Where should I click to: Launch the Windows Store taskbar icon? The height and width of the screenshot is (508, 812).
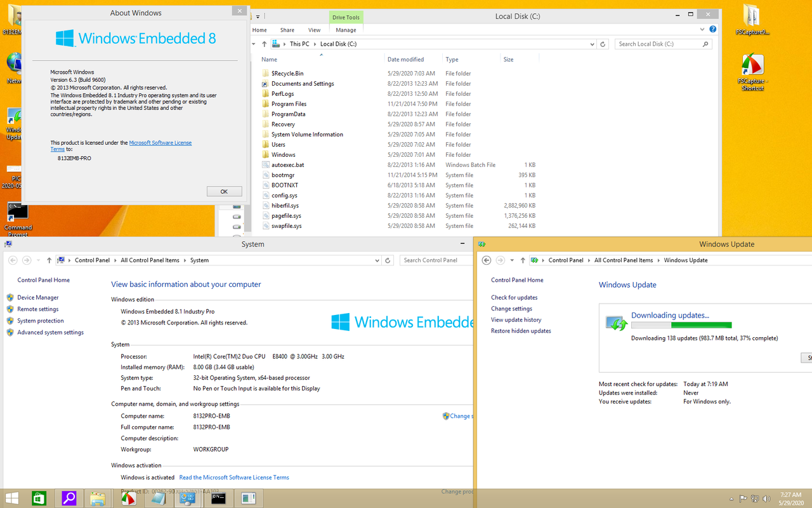[x=39, y=498]
